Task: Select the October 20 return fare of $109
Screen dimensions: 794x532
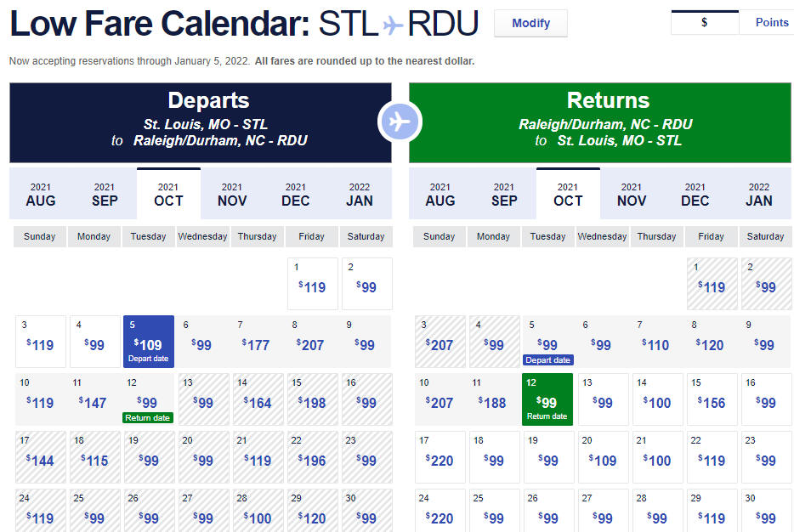Action: click(x=603, y=457)
